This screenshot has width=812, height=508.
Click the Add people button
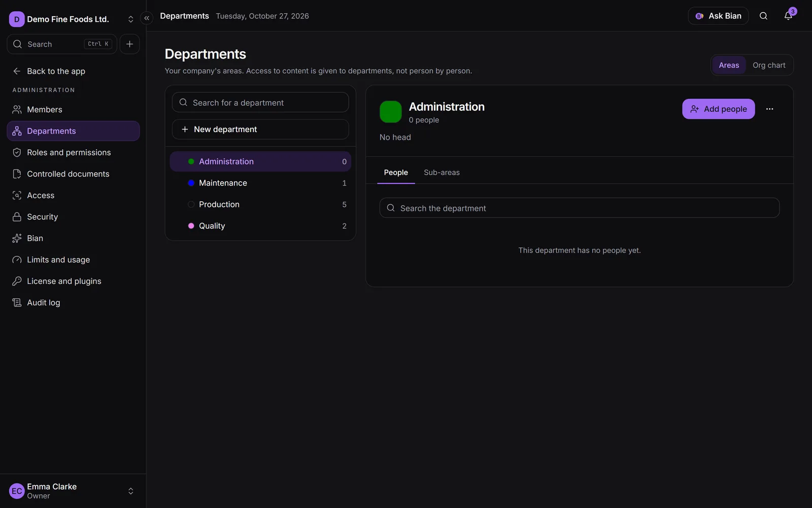(x=718, y=109)
